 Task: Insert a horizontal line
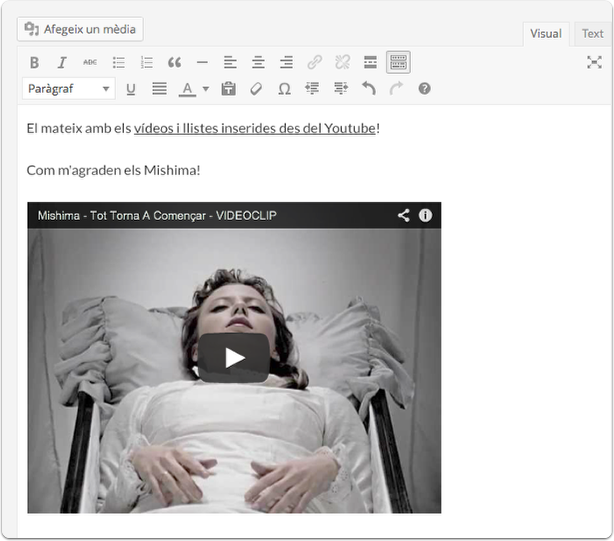(202, 62)
